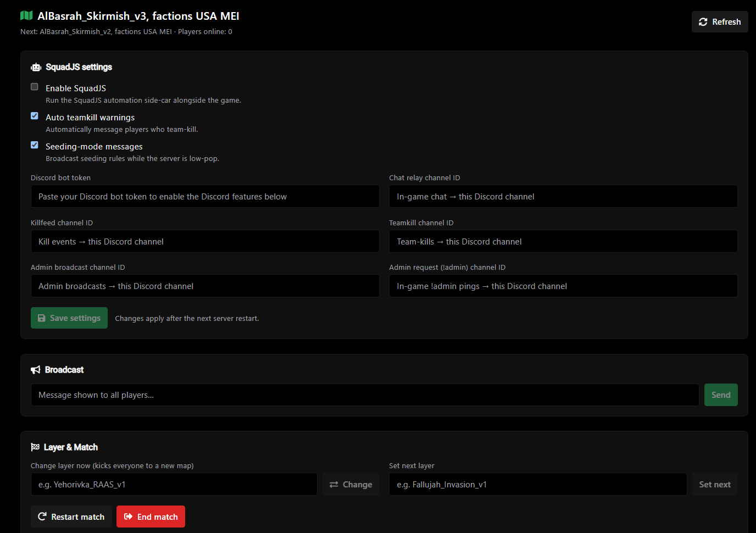Save the SquadJS settings
Screen dimensions: 756x533
(x=69, y=318)
